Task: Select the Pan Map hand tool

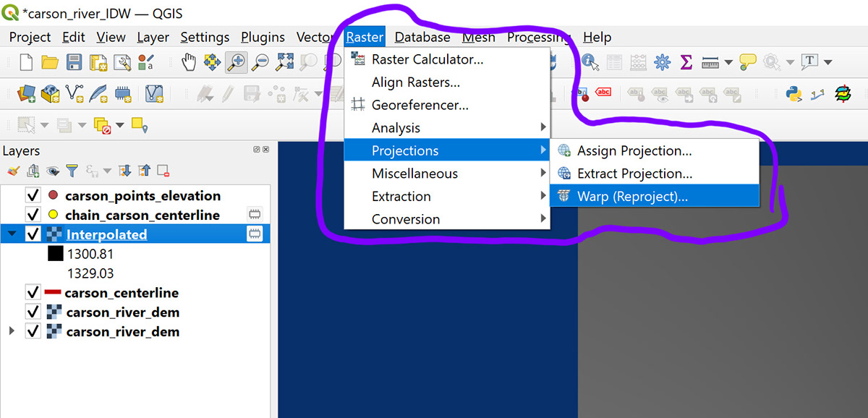Action: (188, 63)
